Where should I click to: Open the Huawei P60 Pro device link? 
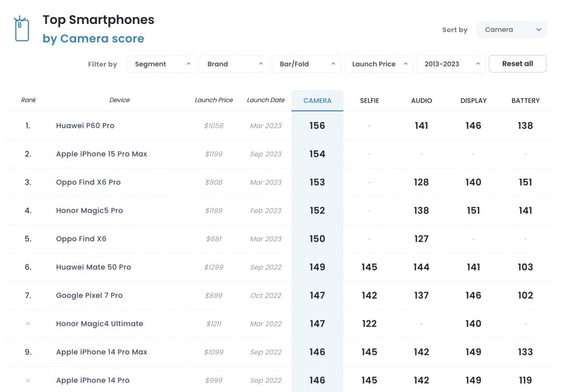click(x=85, y=125)
